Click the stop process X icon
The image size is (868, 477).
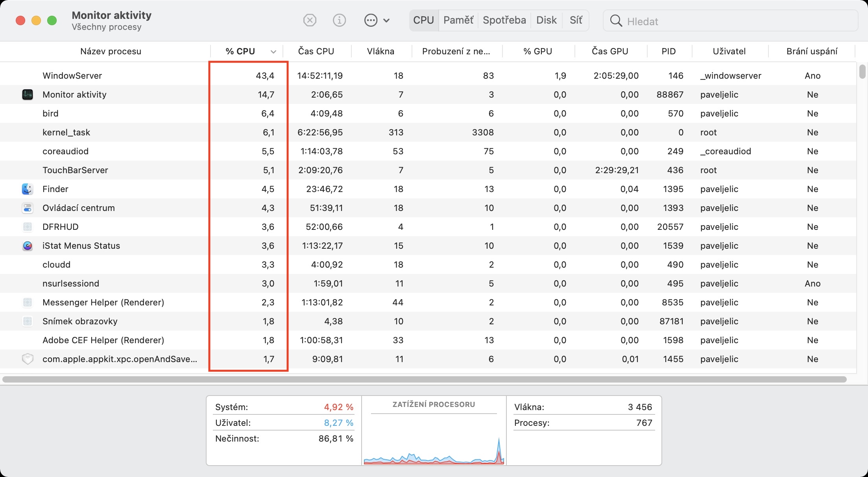tap(310, 20)
